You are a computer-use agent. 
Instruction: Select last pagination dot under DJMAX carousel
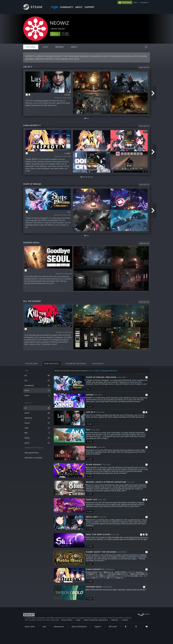(92, 177)
